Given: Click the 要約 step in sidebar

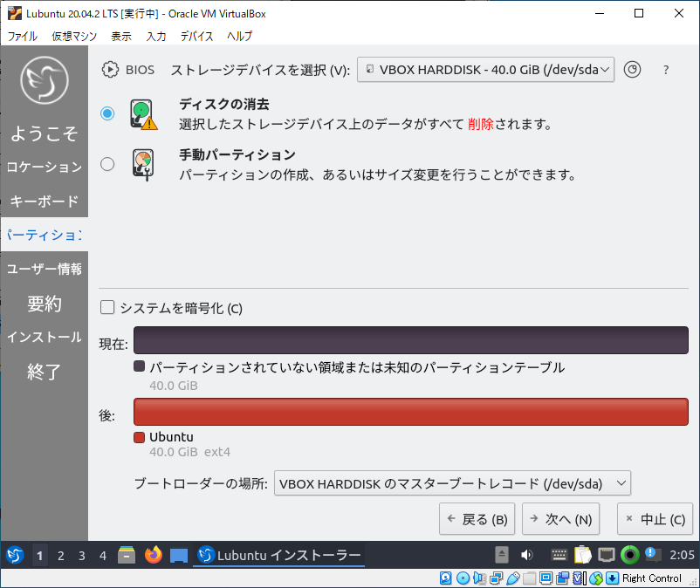Looking at the screenshot, I should tap(45, 303).
